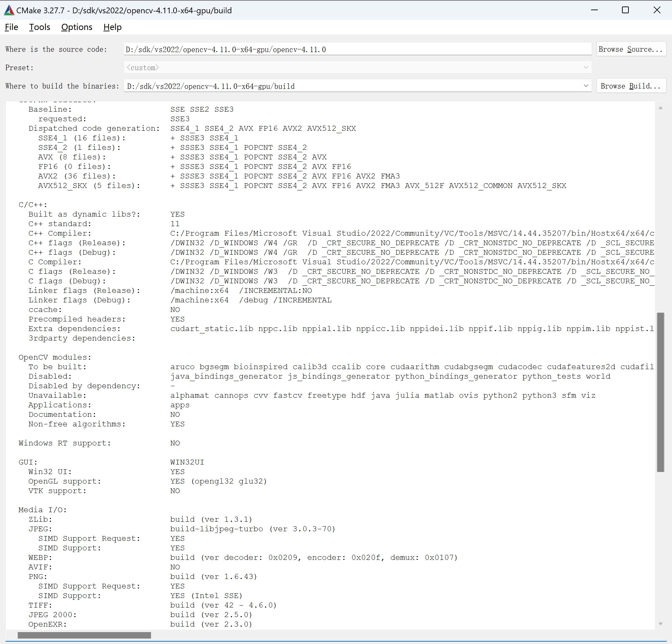This screenshot has height=644, width=672.
Task: Open the Options menu
Action: coord(76,27)
